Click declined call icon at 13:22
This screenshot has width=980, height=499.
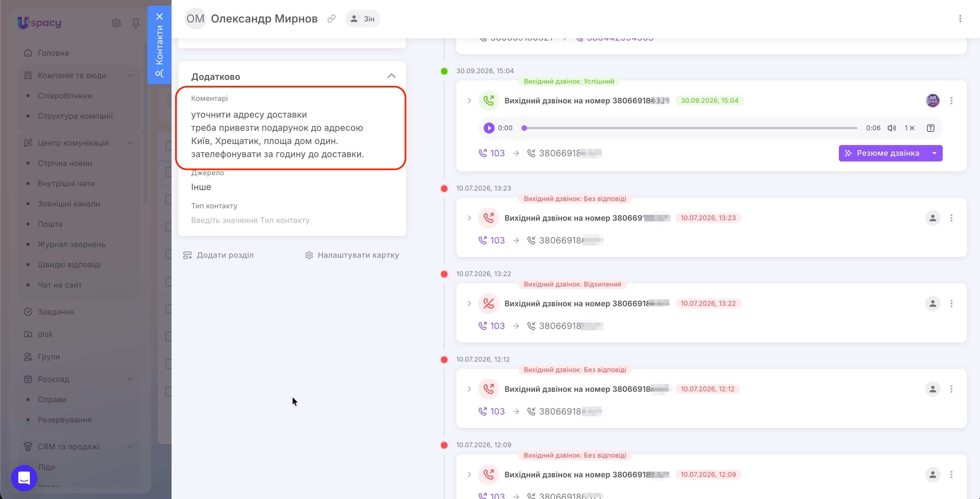coord(488,303)
